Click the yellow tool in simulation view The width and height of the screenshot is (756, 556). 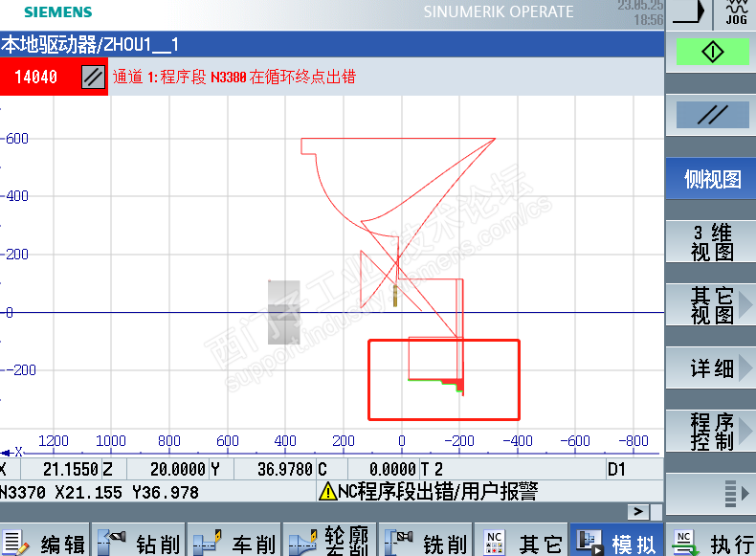(x=395, y=296)
